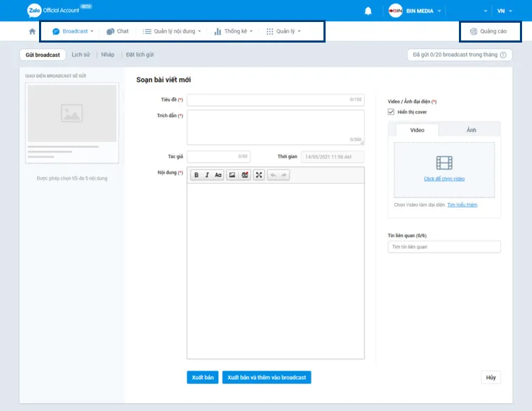Image resolution: width=532 pixels, height=411 pixels.
Task: Open the Lịch sử tab
Action: coord(81,55)
